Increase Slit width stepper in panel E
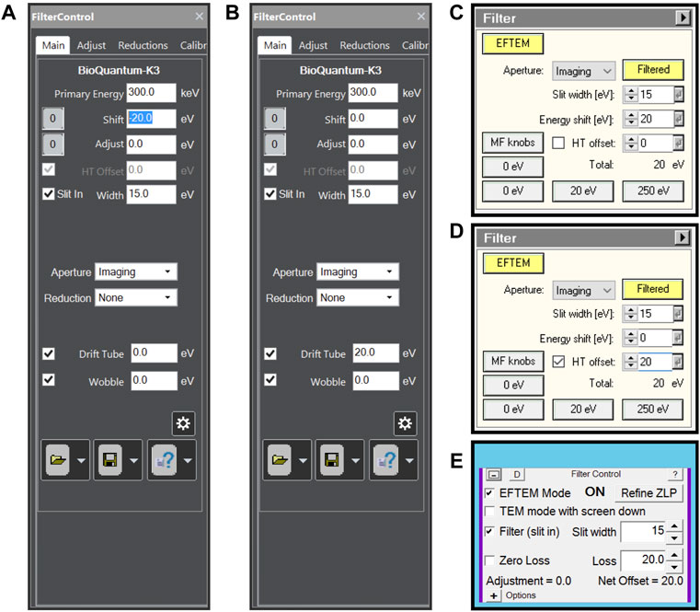 click(x=674, y=526)
